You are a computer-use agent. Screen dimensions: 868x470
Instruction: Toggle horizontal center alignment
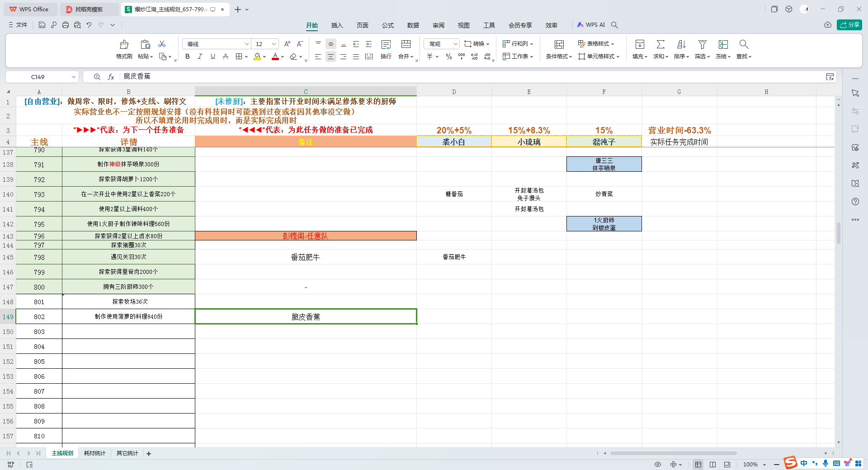click(331, 56)
